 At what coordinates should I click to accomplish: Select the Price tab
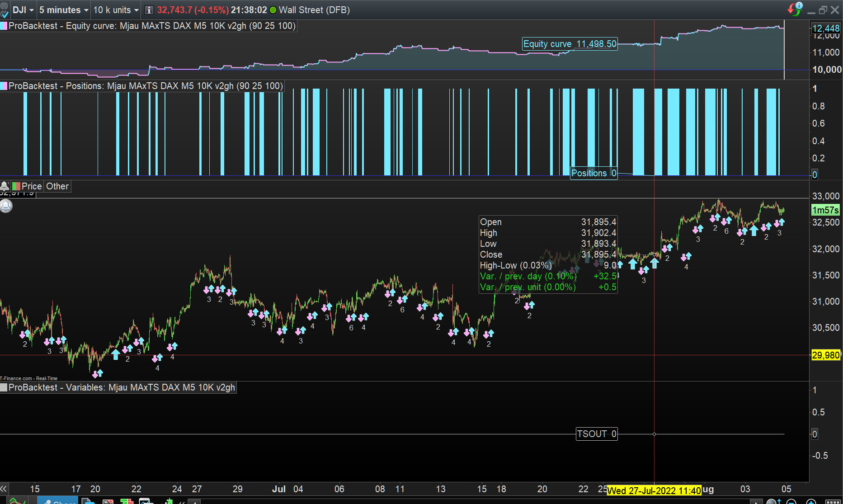coord(32,186)
